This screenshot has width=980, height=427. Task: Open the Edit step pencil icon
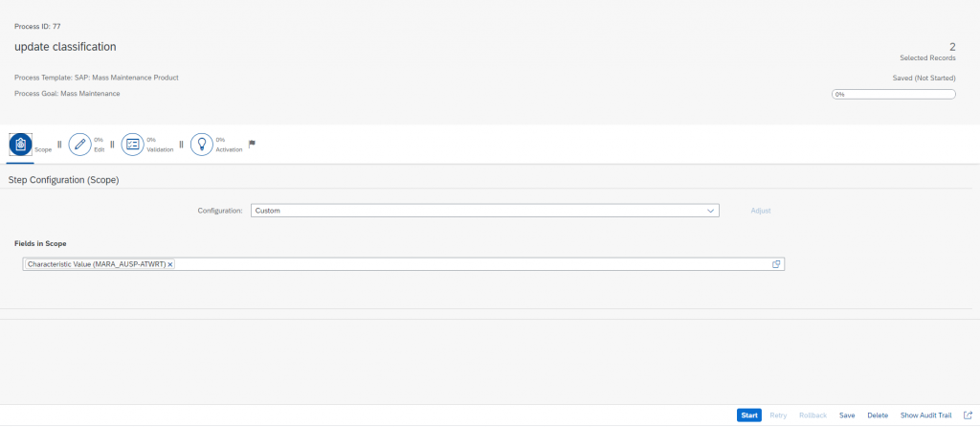click(x=80, y=145)
